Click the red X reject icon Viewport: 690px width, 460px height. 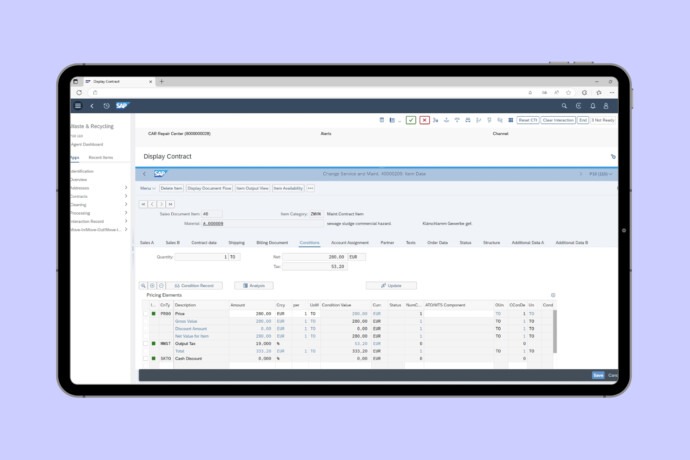click(425, 120)
